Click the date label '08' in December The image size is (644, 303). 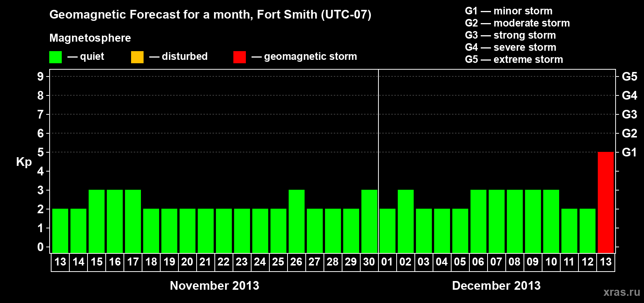(x=514, y=262)
